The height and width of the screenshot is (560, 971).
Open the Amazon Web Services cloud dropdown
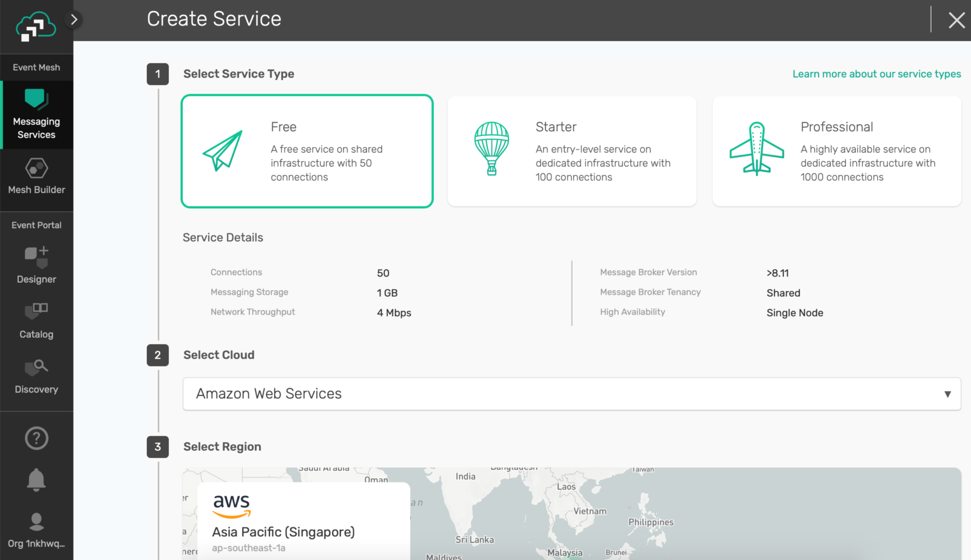tap(571, 394)
